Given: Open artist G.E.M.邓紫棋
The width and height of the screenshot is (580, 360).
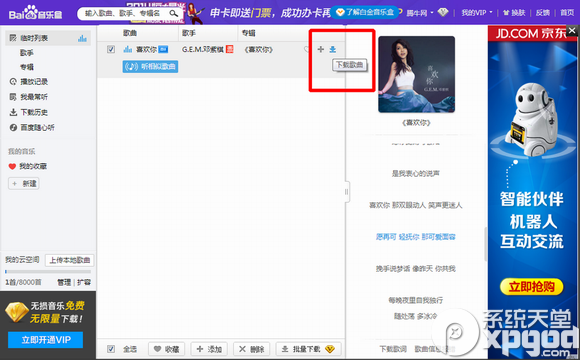Looking at the screenshot, I should (x=203, y=49).
